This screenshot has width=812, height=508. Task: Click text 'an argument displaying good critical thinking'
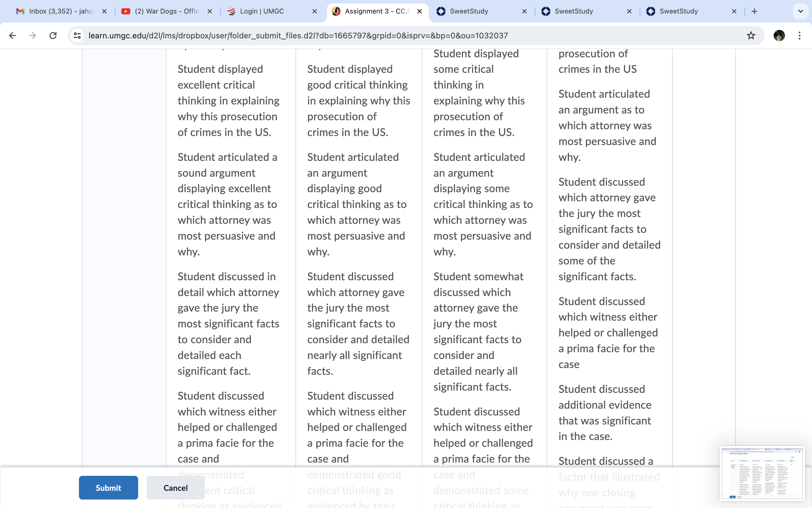coord(357,189)
